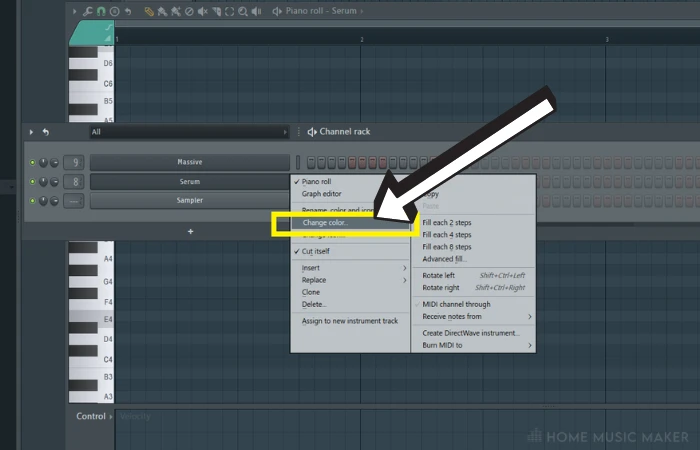Click the Massive channel pan knob
The width and height of the screenshot is (700, 450).
pos(43,162)
